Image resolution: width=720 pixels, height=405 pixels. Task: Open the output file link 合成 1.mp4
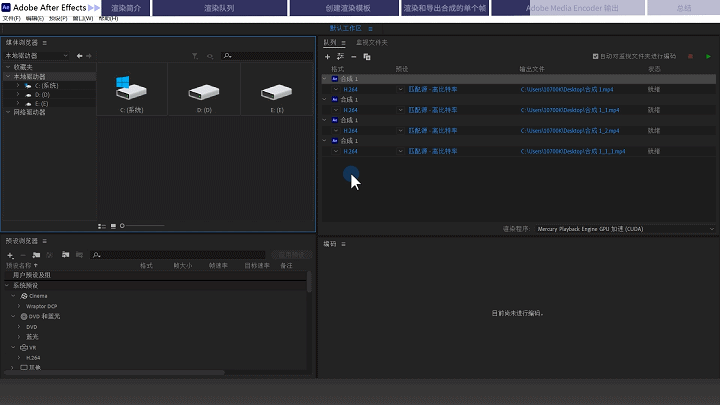coord(567,90)
